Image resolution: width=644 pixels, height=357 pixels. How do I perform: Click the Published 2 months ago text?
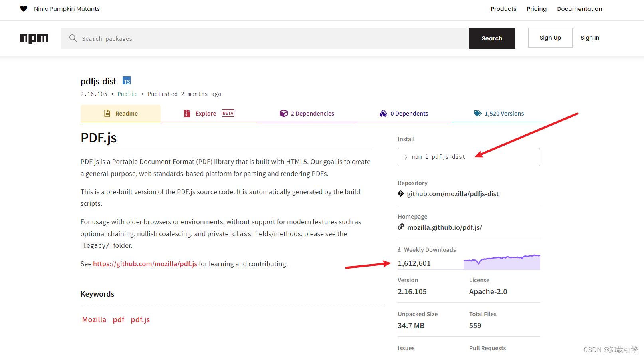pos(184,94)
